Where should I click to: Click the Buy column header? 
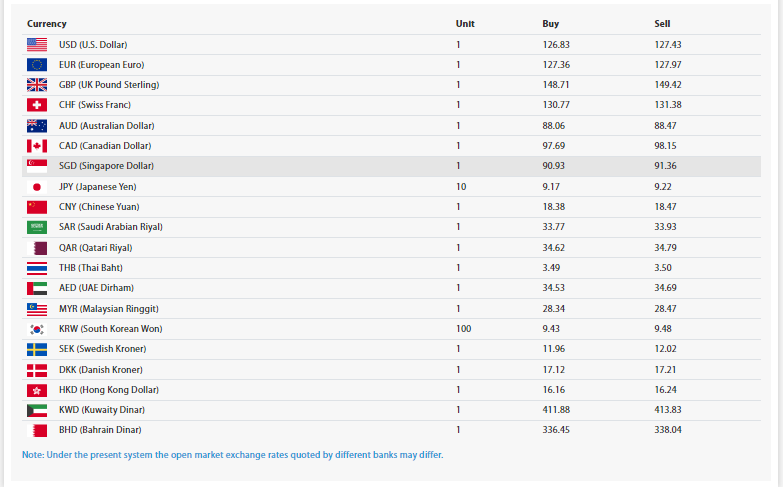tap(550, 22)
